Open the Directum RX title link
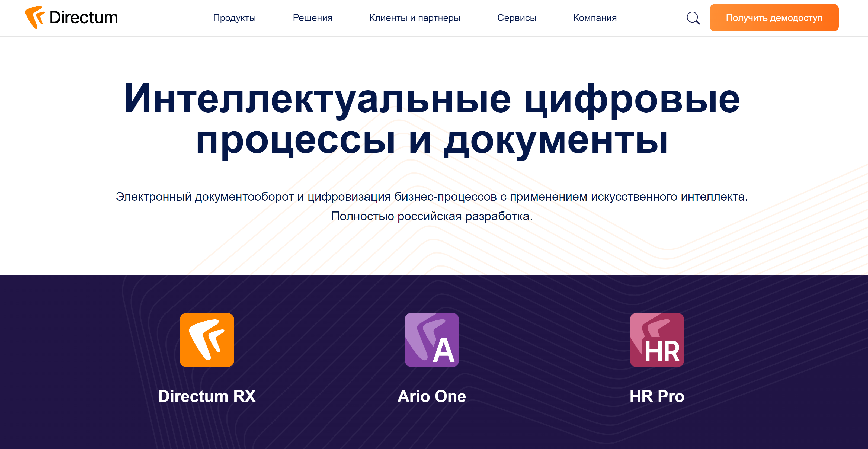 tap(207, 396)
